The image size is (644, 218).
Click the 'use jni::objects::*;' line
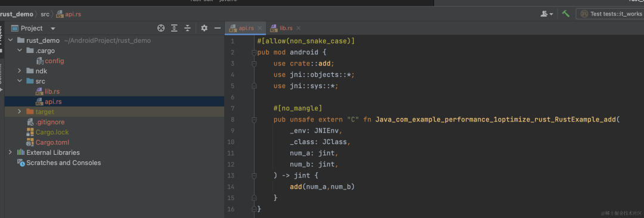coord(314,74)
